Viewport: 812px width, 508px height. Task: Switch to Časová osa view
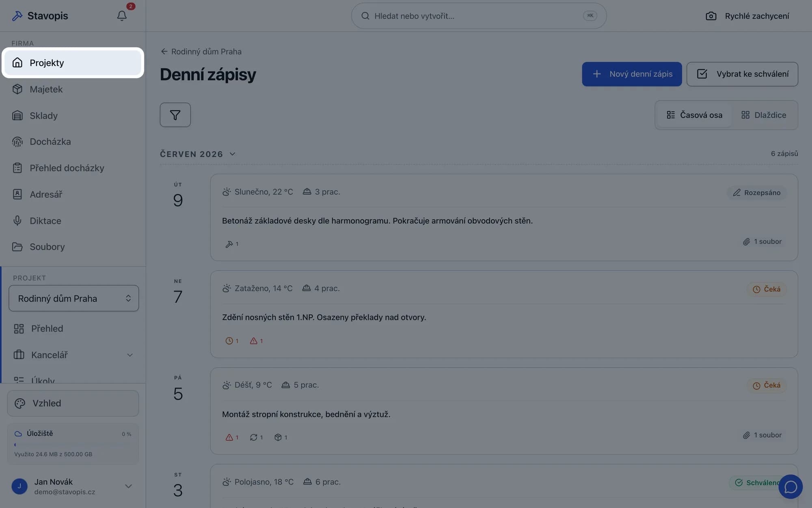pos(694,115)
